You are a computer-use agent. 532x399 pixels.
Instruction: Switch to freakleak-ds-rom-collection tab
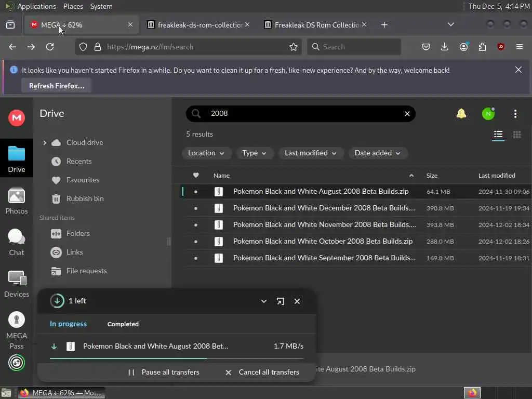[x=198, y=25]
